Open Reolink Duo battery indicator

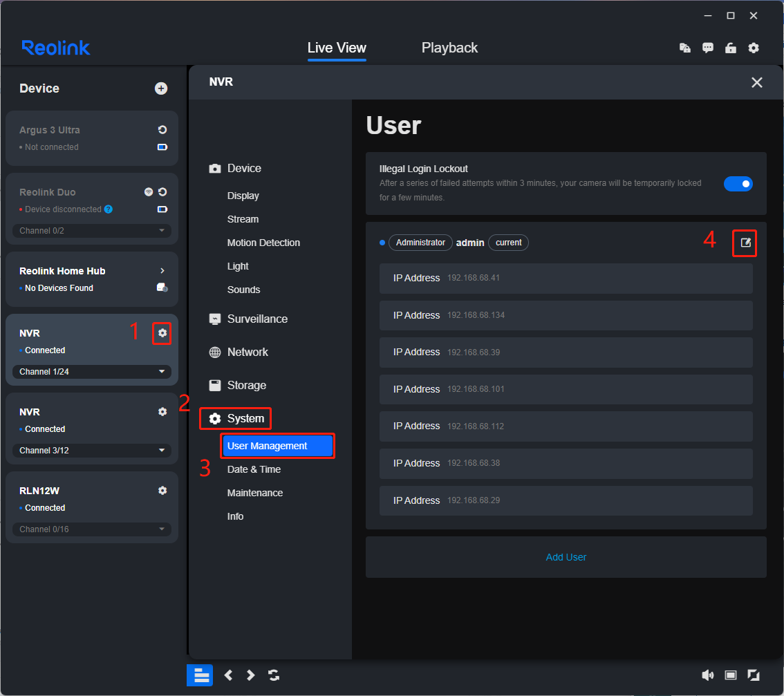162,209
